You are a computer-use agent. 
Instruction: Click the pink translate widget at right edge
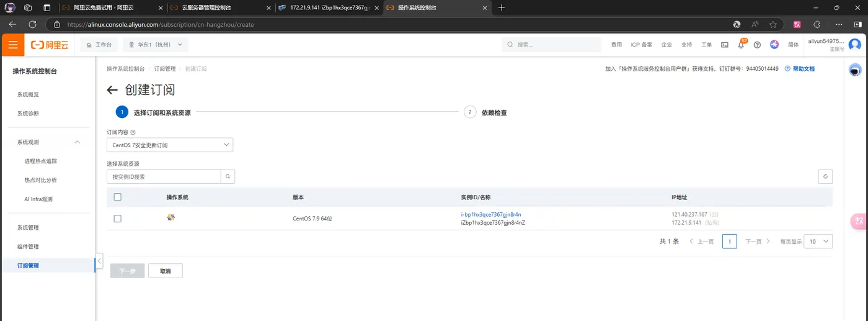[859, 220]
